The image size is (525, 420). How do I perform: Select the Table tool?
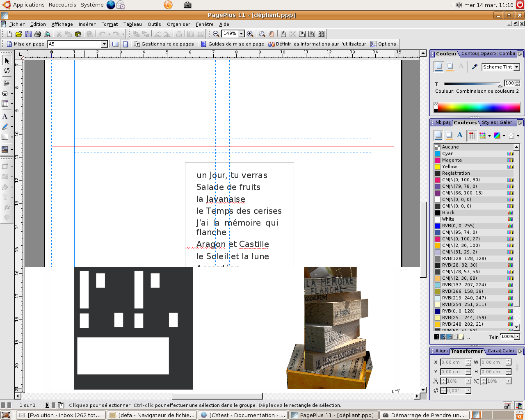point(6,103)
